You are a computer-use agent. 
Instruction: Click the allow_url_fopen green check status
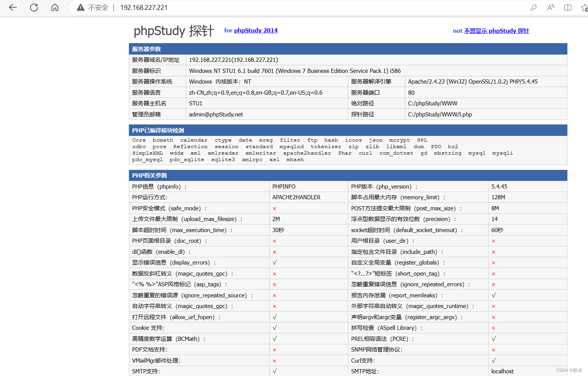click(x=275, y=317)
